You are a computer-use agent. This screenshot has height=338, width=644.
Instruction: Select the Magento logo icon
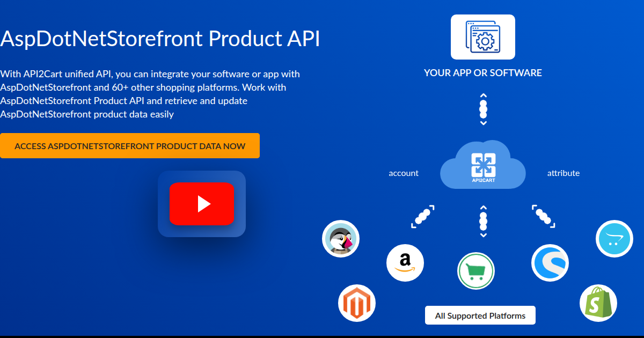(357, 303)
